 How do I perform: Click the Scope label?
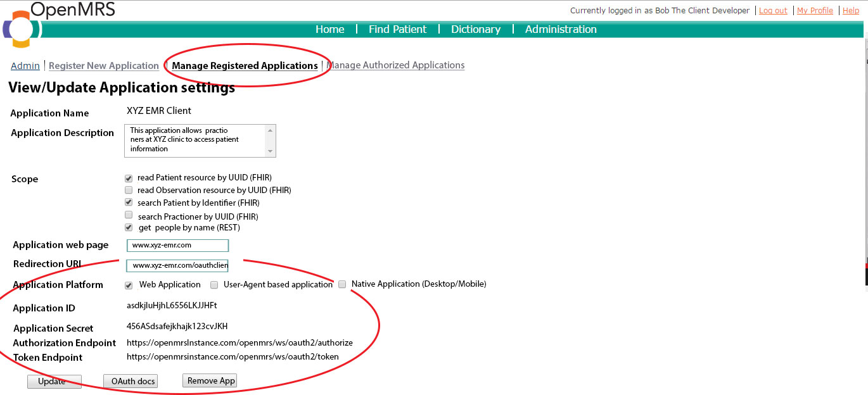tap(25, 179)
